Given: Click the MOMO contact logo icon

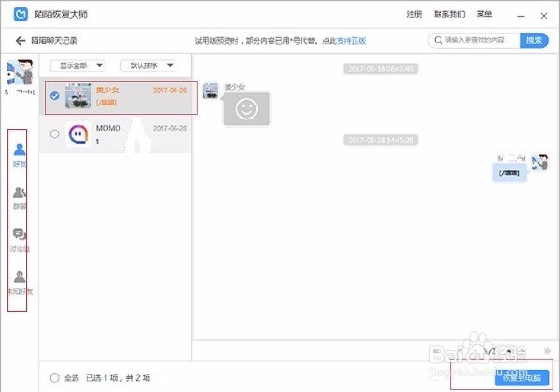Looking at the screenshot, I should pos(77,133).
